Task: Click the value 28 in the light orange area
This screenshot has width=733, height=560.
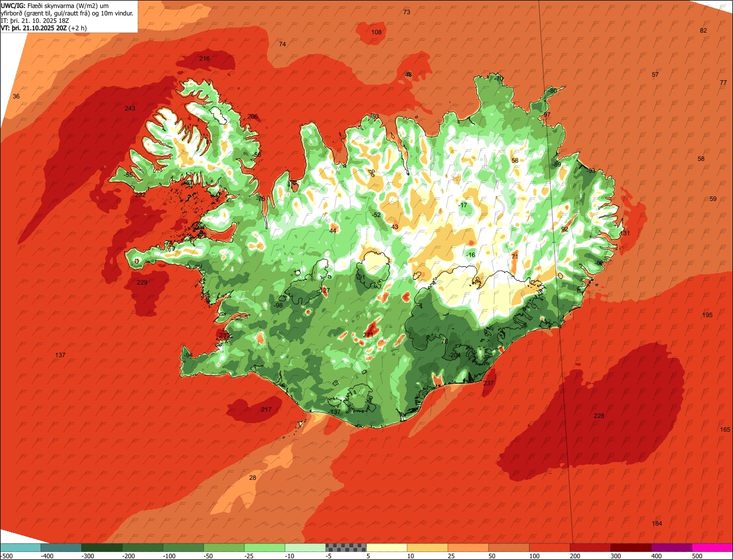Action: 253,478
